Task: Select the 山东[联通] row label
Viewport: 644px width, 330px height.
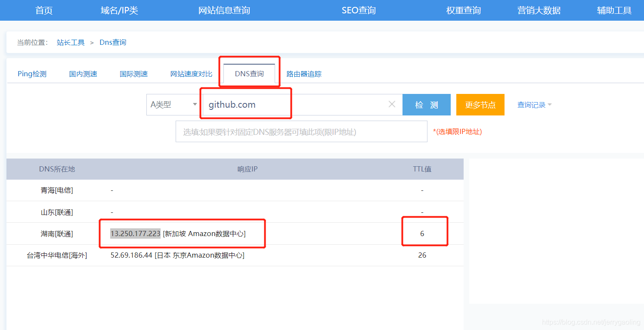Action: (x=57, y=212)
